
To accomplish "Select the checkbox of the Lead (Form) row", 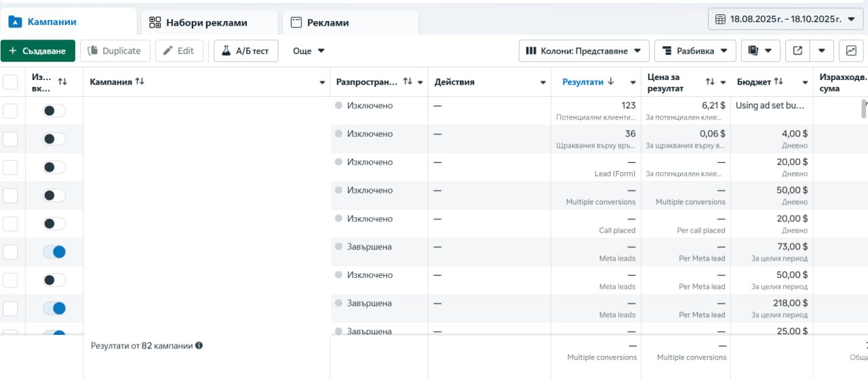I will (10, 167).
